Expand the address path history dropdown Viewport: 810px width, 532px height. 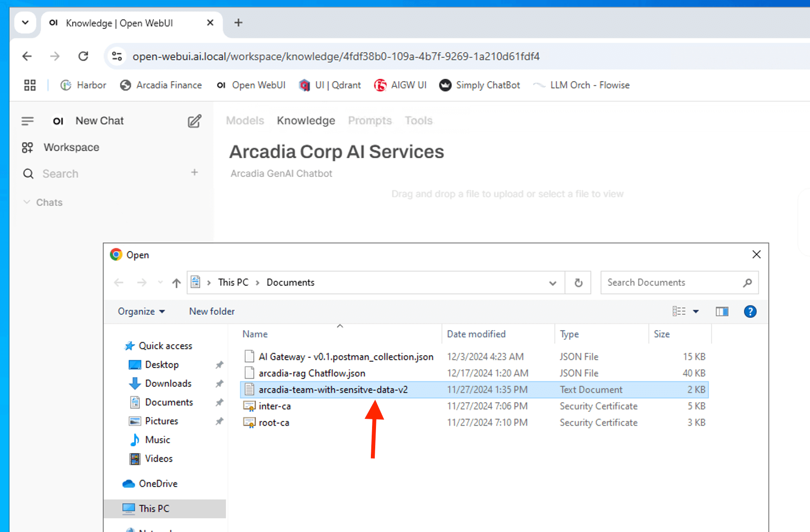pos(552,282)
